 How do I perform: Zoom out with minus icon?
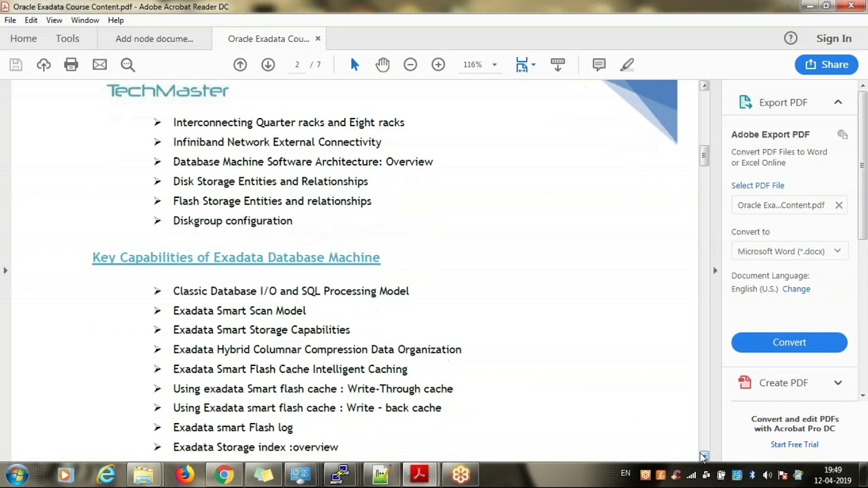[x=410, y=64]
